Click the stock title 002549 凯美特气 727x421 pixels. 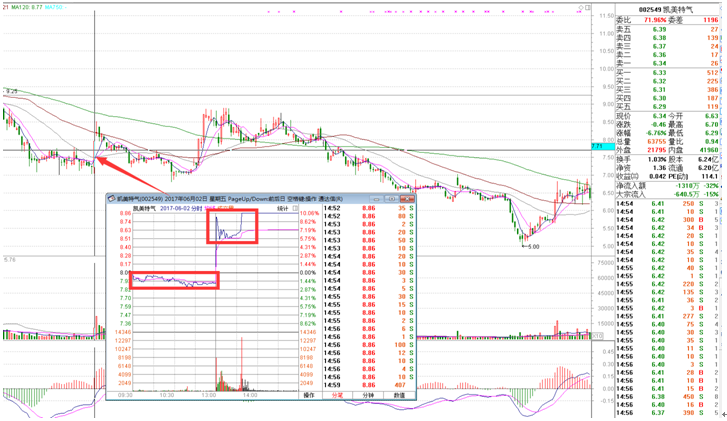(x=666, y=9)
